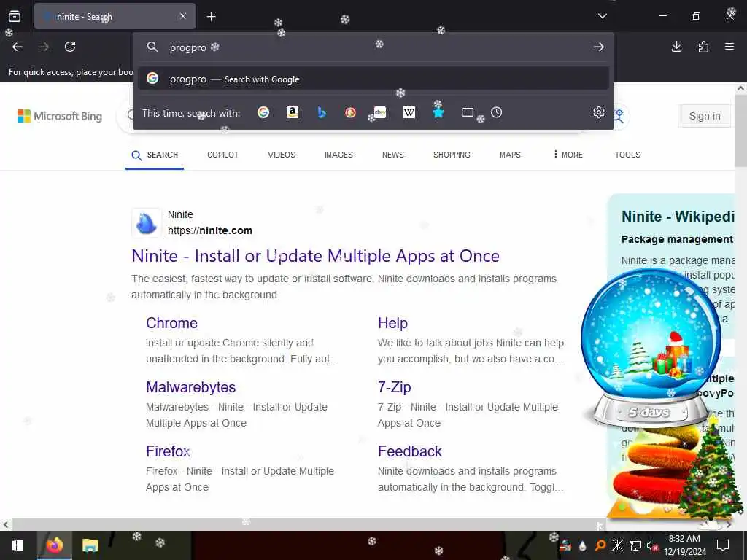Screen dimensions: 747x560
Task: Search bookmarks using the star icon
Action: pyautogui.click(x=438, y=112)
